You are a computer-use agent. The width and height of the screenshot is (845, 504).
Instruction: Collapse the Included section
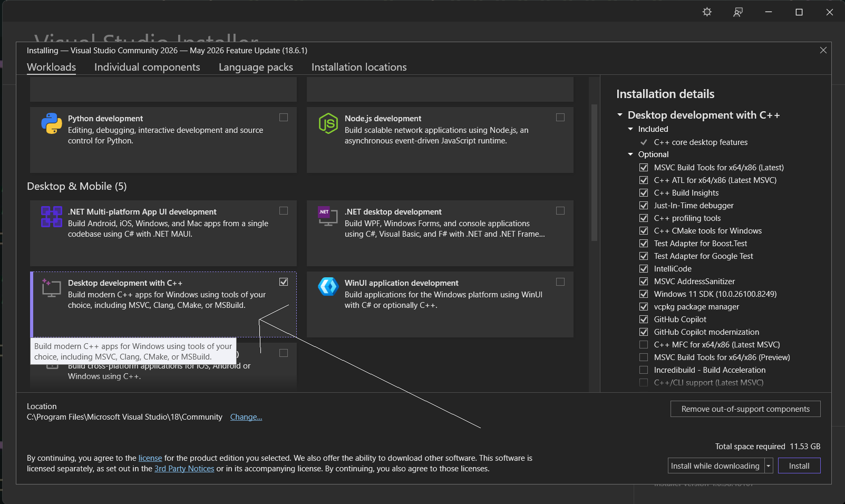click(x=630, y=129)
